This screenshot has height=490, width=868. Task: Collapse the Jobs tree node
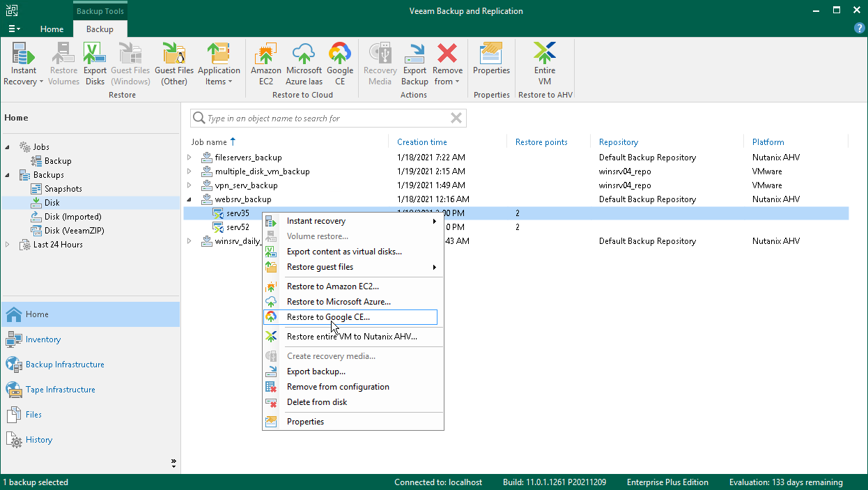(x=8, y=147)
